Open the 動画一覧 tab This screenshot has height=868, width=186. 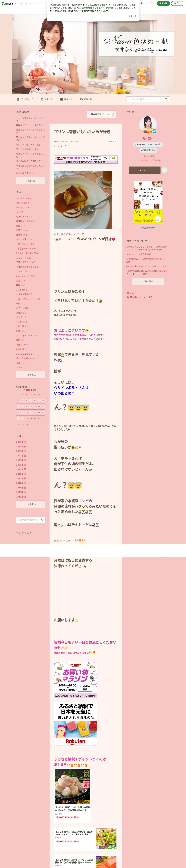86,99
